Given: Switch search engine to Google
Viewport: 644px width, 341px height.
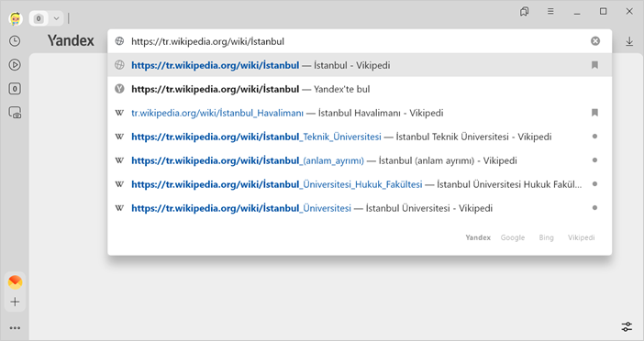Looking at the screenshot, I should [513, 237].
